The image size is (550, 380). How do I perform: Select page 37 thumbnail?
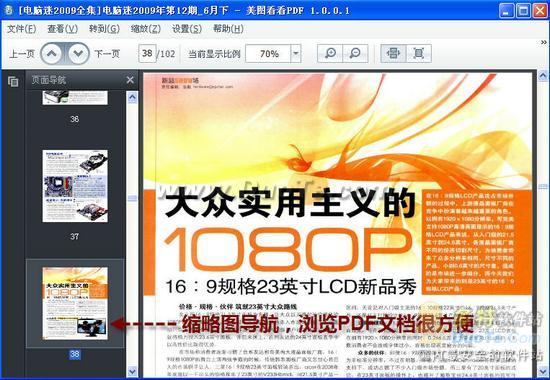(x=75, y=186)
